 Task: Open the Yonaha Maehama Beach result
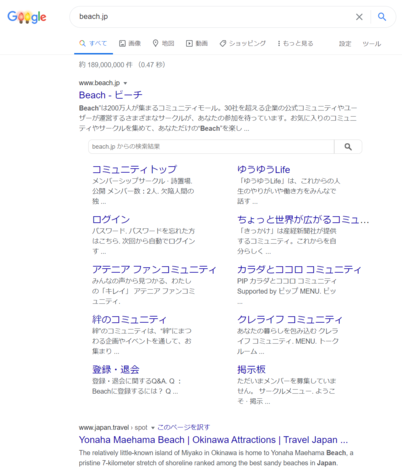point(213,440)
